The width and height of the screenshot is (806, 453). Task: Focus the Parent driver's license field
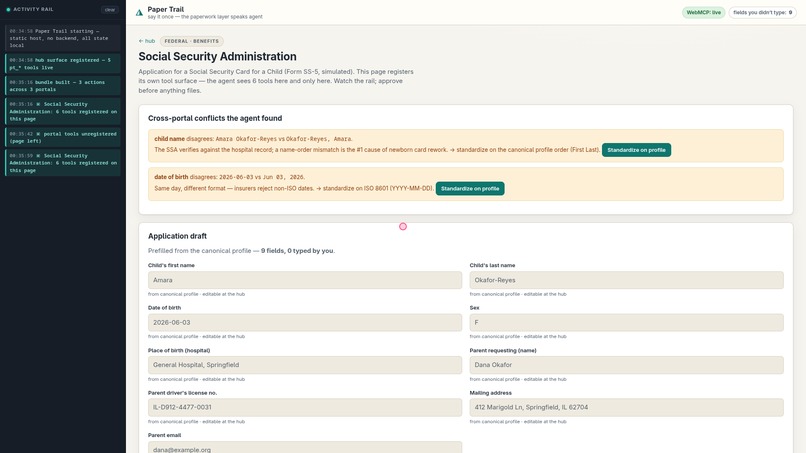coord(305,407)
